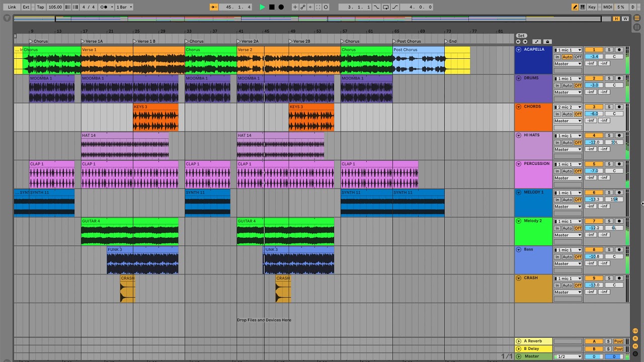Image resolution: width=644 pixels, height=362 pixels.
Task: Click the Next Locator right arrow
Action: pos(525,42)
